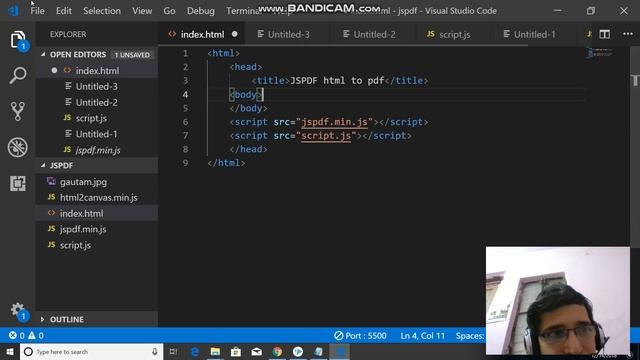Switch to the script.js editor tab
This screenshot has height=360, width=640.
453,34
